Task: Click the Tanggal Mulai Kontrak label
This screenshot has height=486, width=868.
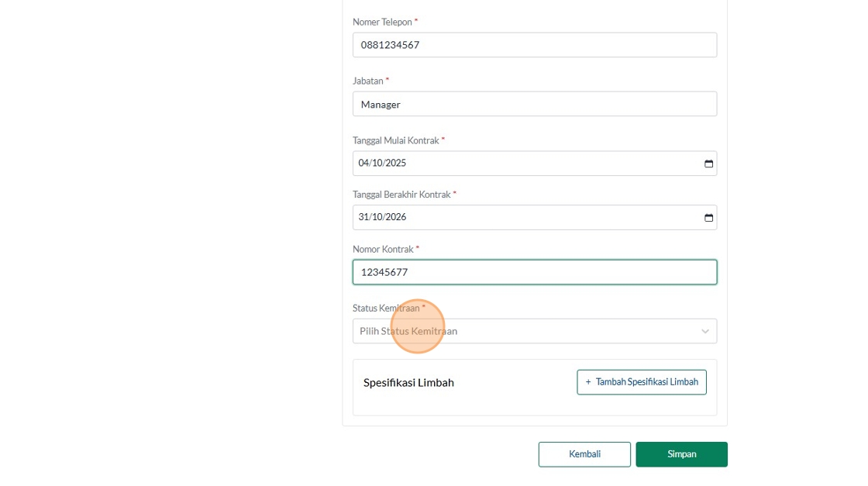Action: 395,140
